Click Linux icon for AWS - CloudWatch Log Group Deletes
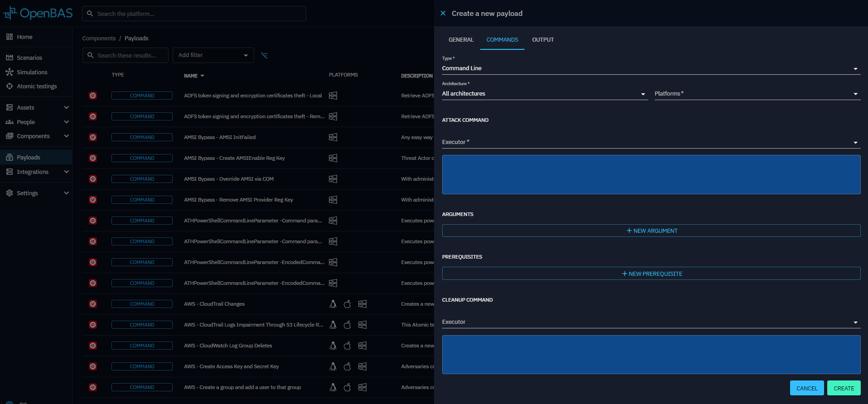Image resolution: width=868 pixels, height=404 pixels. click(333, 346)
